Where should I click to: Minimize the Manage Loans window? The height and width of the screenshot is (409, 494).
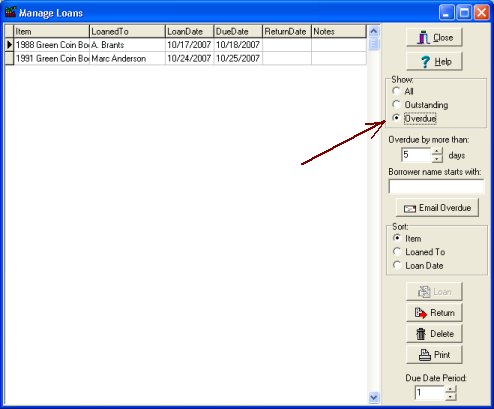click(446, 13)
